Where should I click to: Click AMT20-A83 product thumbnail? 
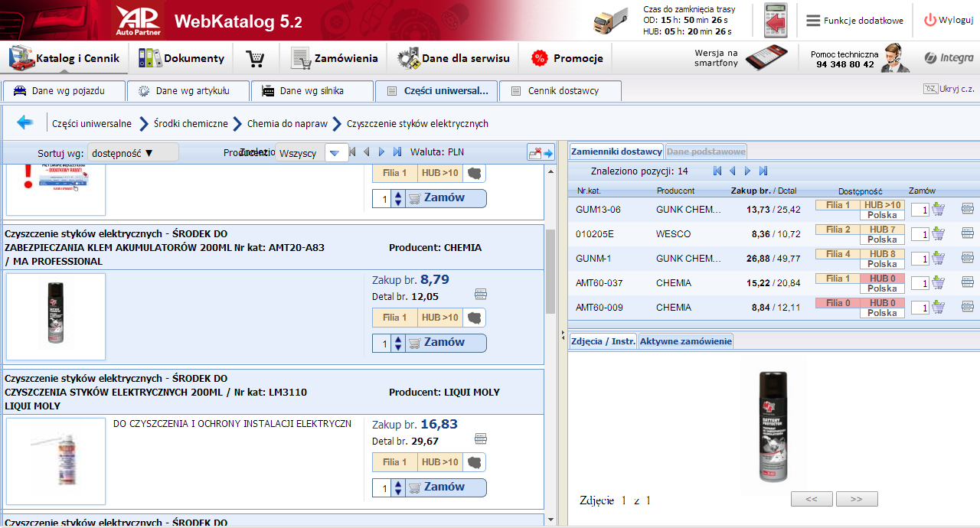pyautogui.click(x=56, y=317)
